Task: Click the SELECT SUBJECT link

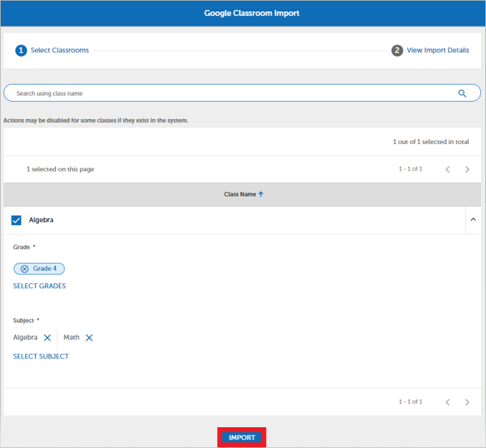Action: pos(41,356)
